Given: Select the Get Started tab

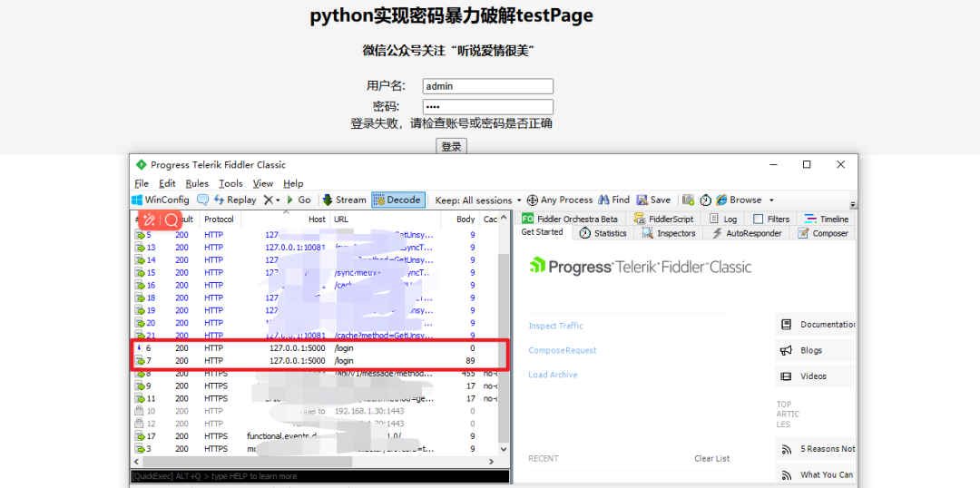Looking at the screenshot, I should 542,232.
